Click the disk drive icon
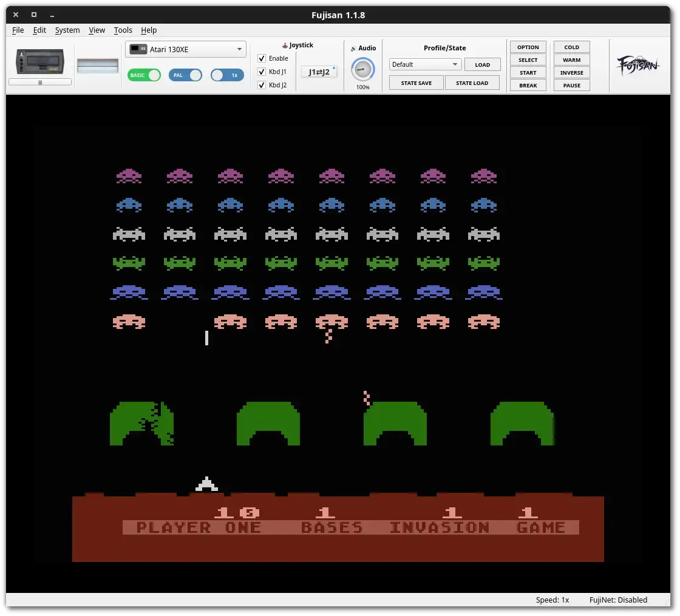Screen dimensions: 680x616 click(x=40, y=61)
